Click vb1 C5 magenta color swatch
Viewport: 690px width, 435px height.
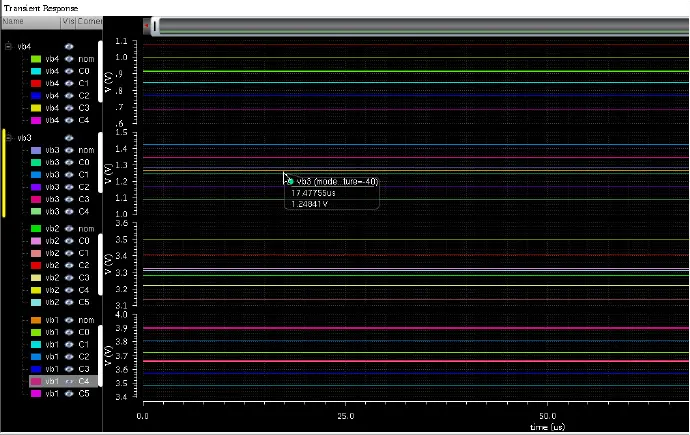(x=36, y=394)
